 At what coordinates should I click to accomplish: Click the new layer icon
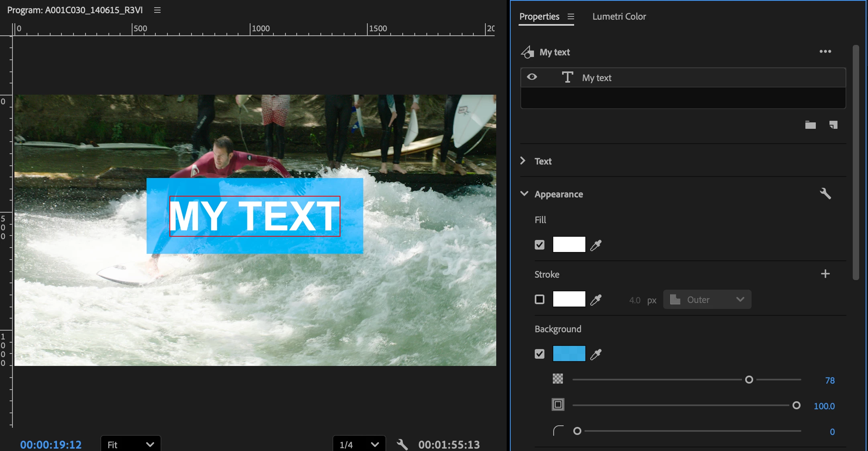[833, 125]
